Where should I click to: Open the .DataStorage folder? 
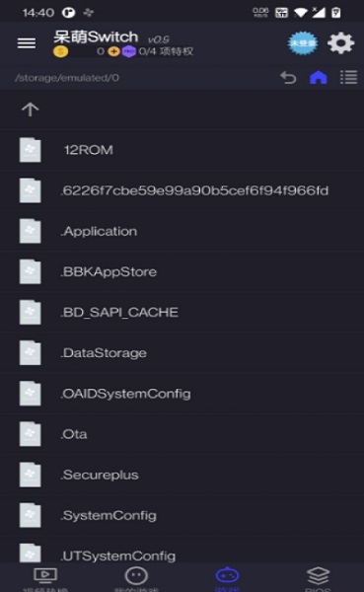(x=182, y=353)
